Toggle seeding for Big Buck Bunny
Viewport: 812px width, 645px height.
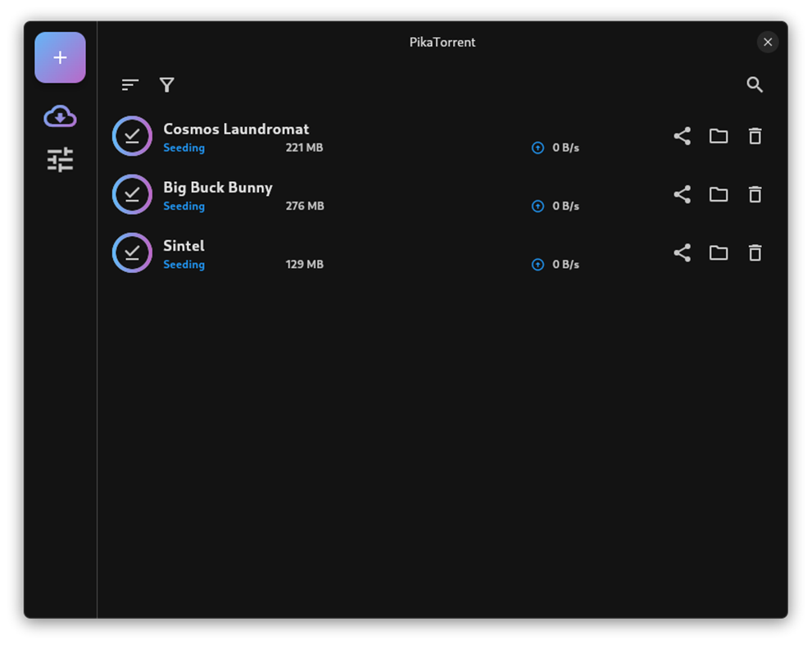coord(132,194)
